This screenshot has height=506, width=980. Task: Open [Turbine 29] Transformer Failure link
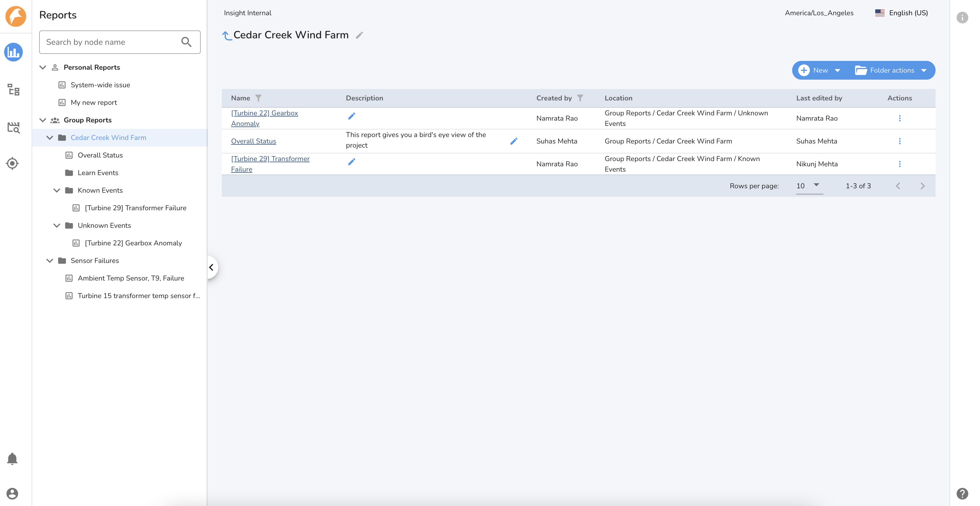(270, 164)
